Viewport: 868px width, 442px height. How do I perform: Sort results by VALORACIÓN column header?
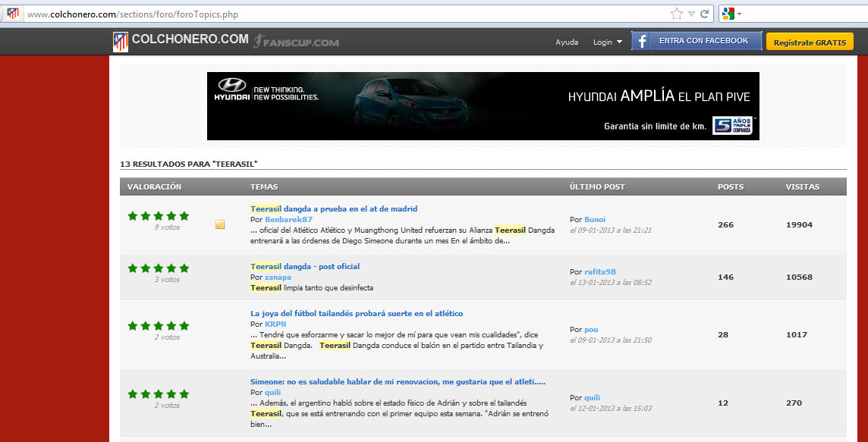coord(155,187)
